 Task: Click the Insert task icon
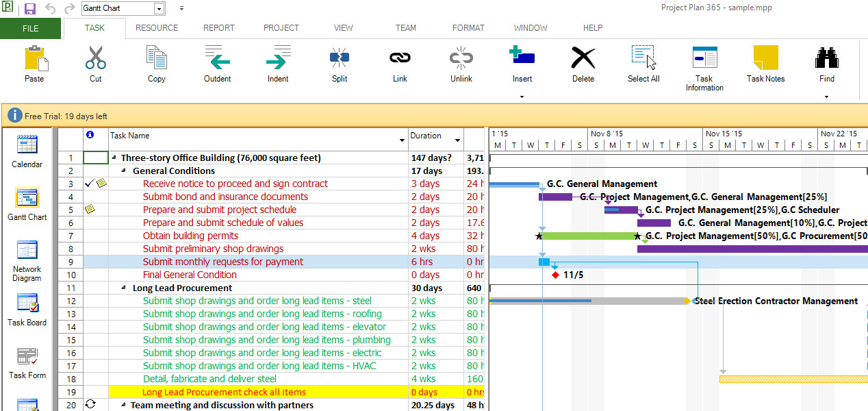pyautogui.click(x=522, y=57)
